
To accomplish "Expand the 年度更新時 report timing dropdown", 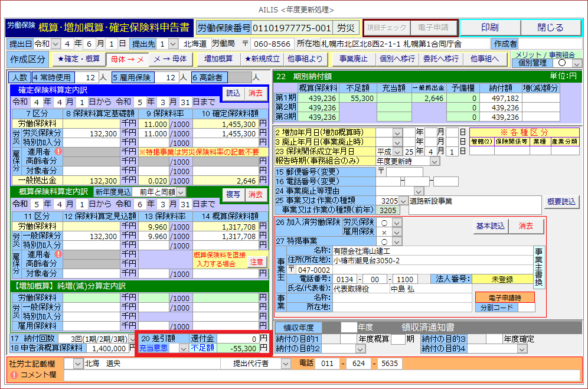I will (x=418, y=161).
